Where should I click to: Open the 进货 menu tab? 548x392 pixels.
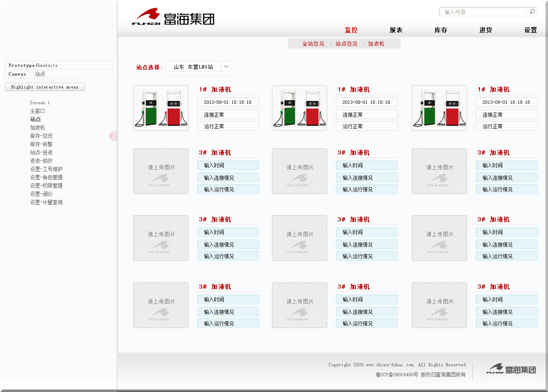point(486,30)
